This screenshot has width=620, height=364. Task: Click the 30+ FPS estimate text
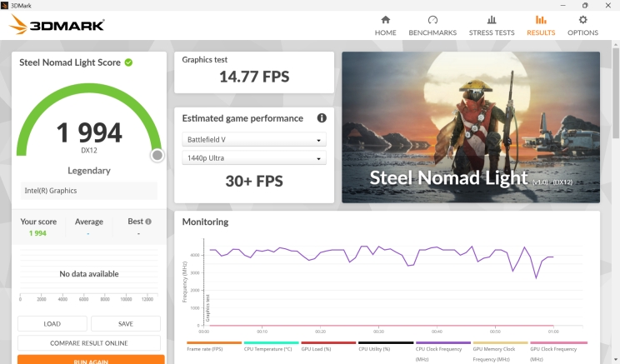pos(254,181)
